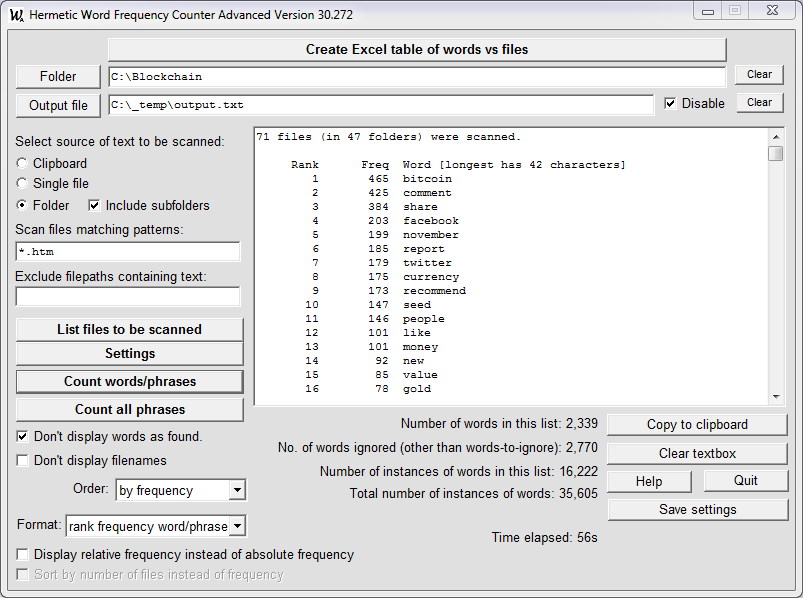Toggle the Disable checkbox for output file

668,103
